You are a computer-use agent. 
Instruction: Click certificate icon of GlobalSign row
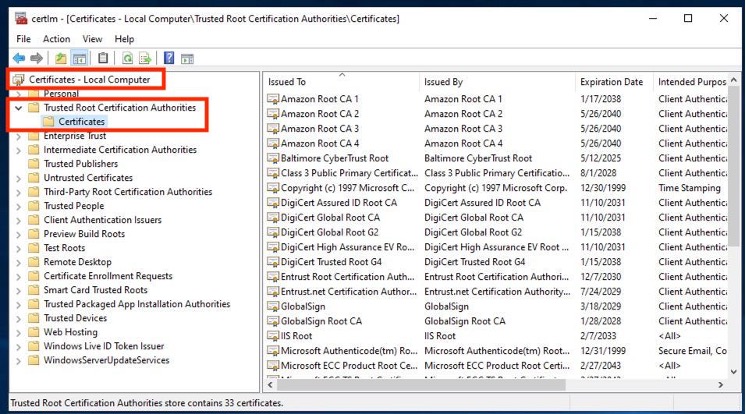273,306
